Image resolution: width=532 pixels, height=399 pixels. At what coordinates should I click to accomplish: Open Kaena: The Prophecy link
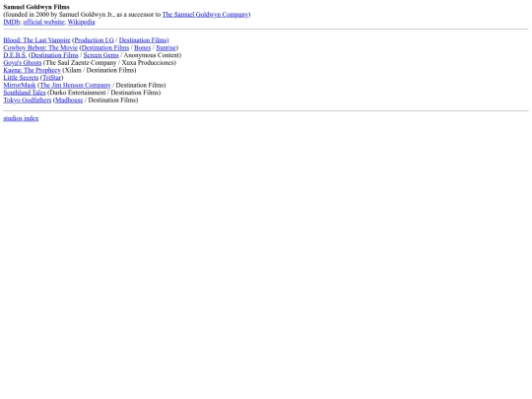(32, 70)
